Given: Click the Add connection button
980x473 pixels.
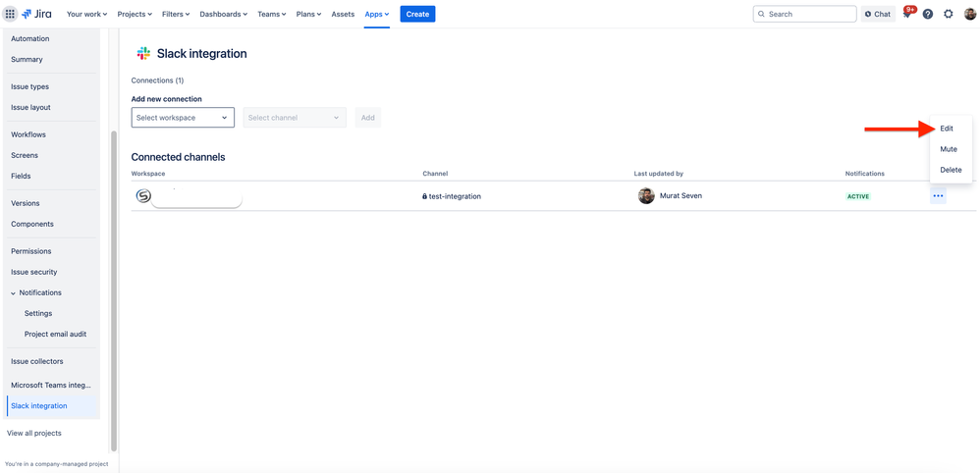Looking at the screenshot, I should [368, 118].
